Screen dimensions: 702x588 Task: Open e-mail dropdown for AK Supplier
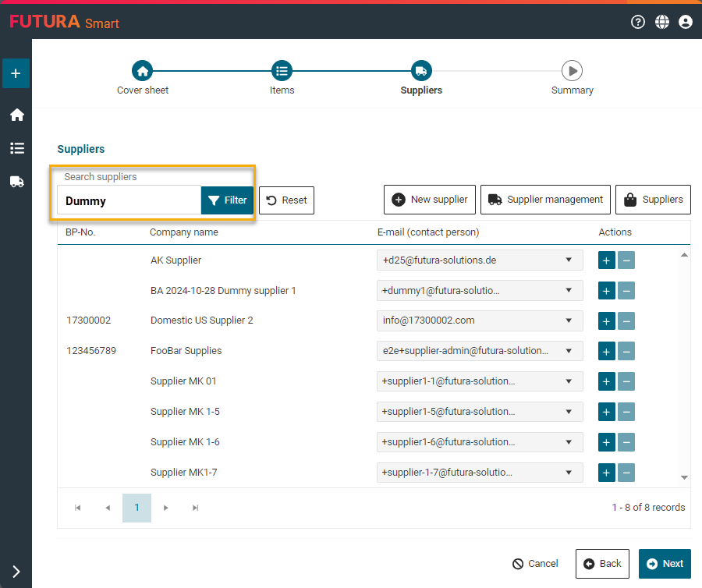(569, 260)
